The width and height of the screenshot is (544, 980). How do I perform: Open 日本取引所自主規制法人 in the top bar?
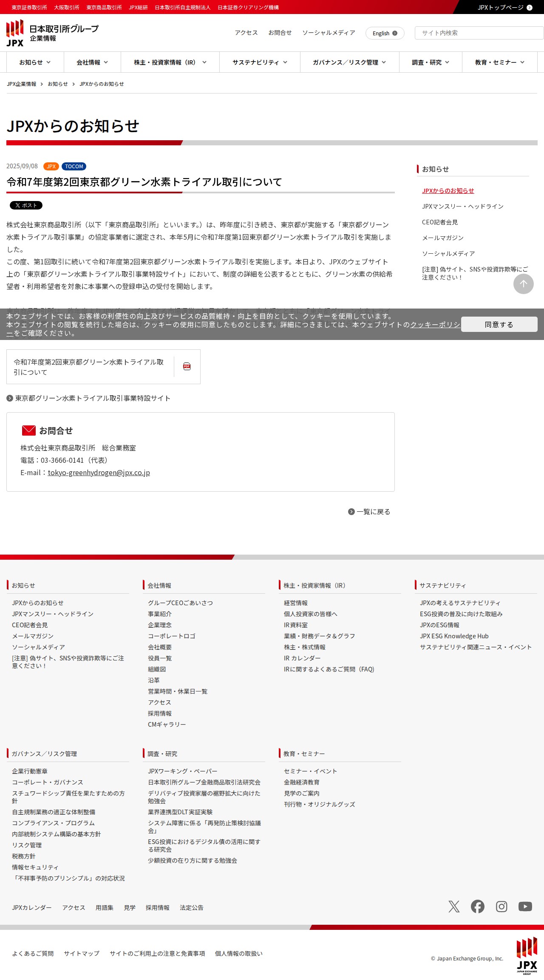183,8
